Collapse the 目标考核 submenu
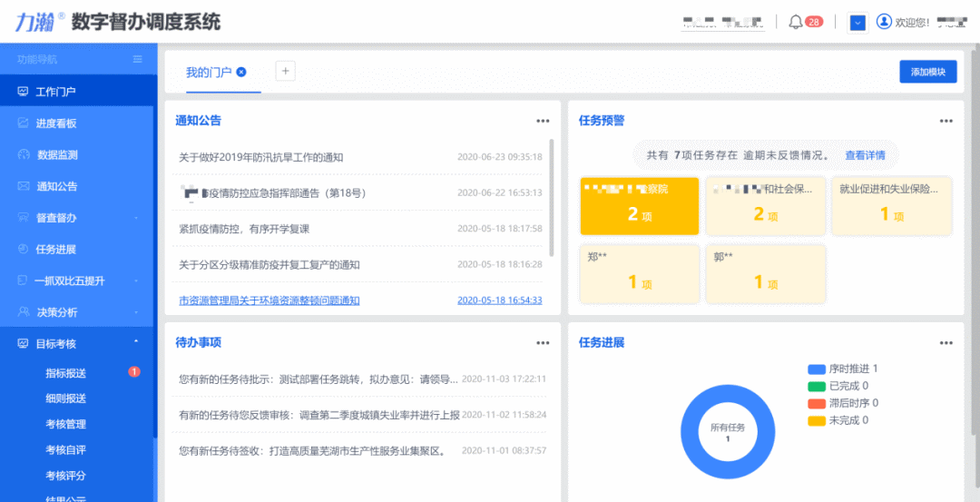Screen dimensions: 980x502 (136, 342)
